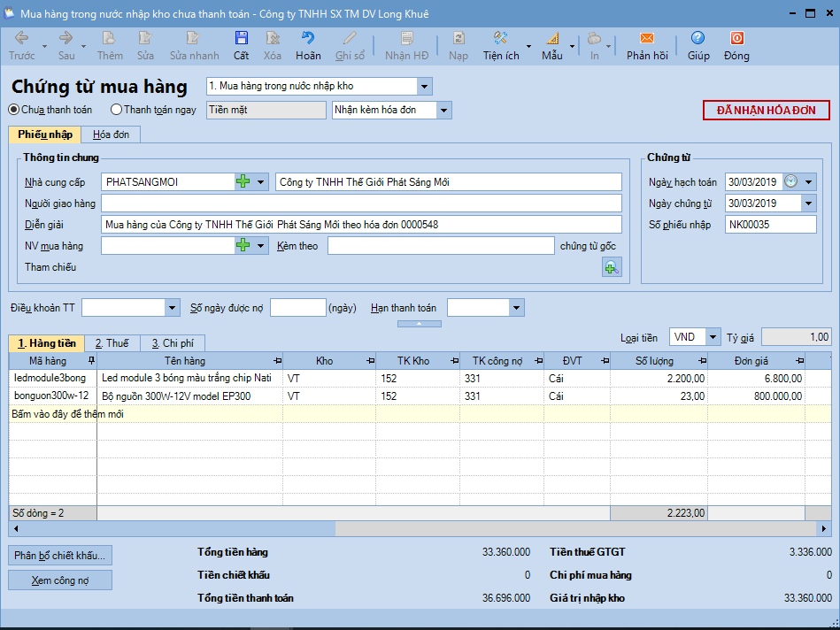Switch to the 2. Thuế tab

[x=112, y=343]
